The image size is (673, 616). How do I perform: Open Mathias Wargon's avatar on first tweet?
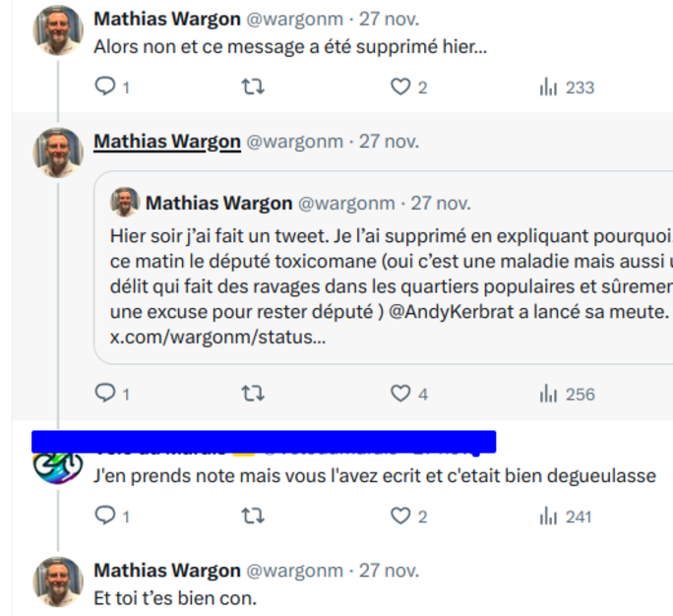tap(58, 31)
